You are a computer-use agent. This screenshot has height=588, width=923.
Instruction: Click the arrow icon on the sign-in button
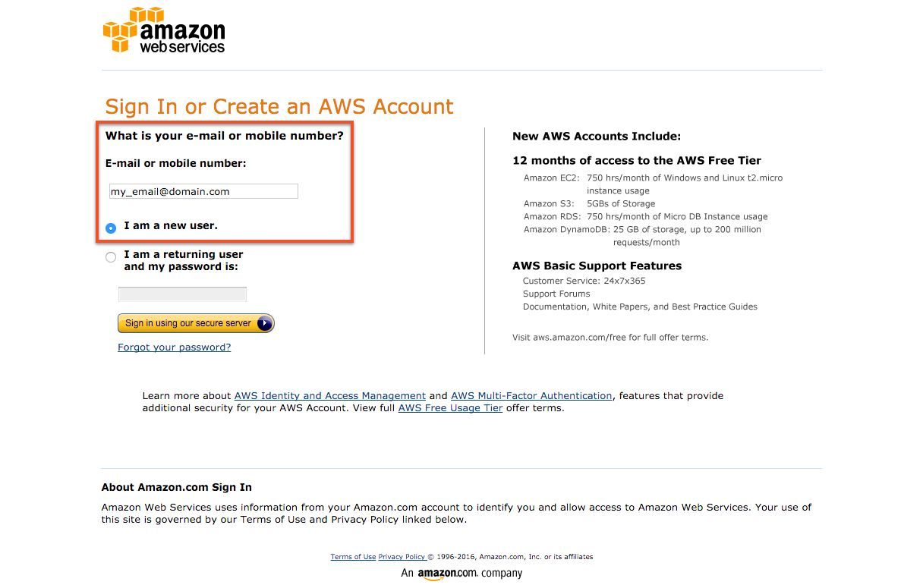point(264,323)
